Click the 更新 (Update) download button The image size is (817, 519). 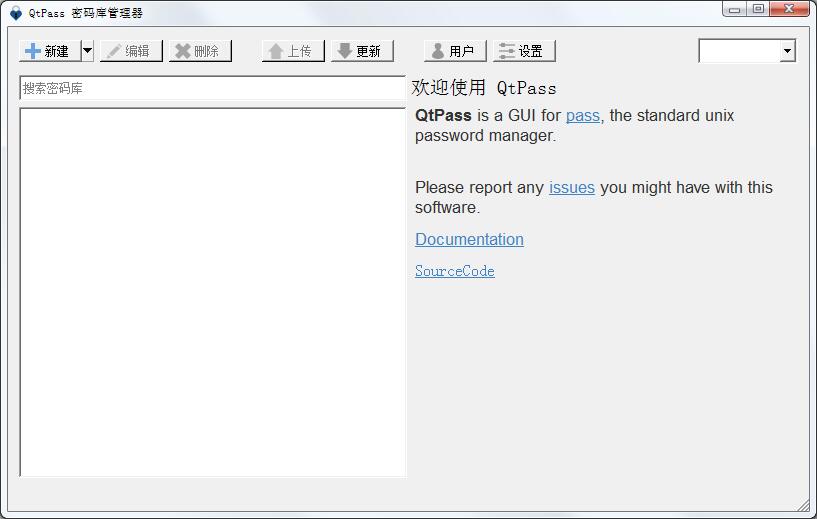coord(362,51)
